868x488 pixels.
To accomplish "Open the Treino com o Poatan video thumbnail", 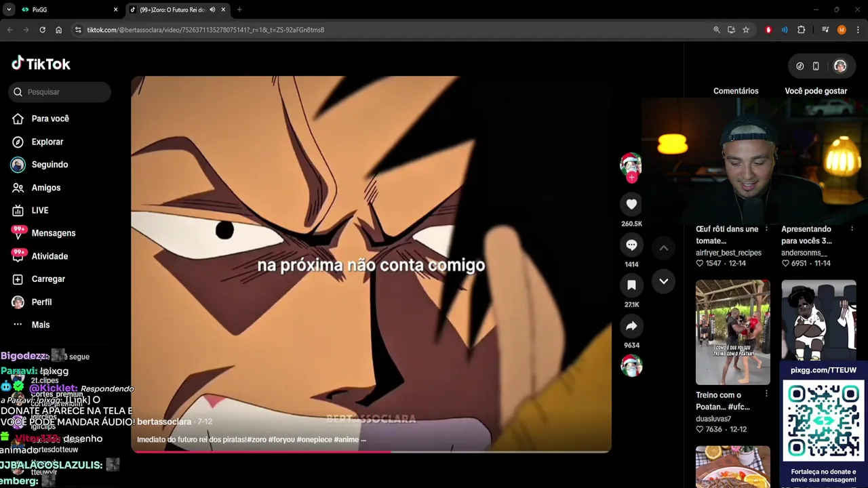I will pyautogui.click(x=733, y=332).
